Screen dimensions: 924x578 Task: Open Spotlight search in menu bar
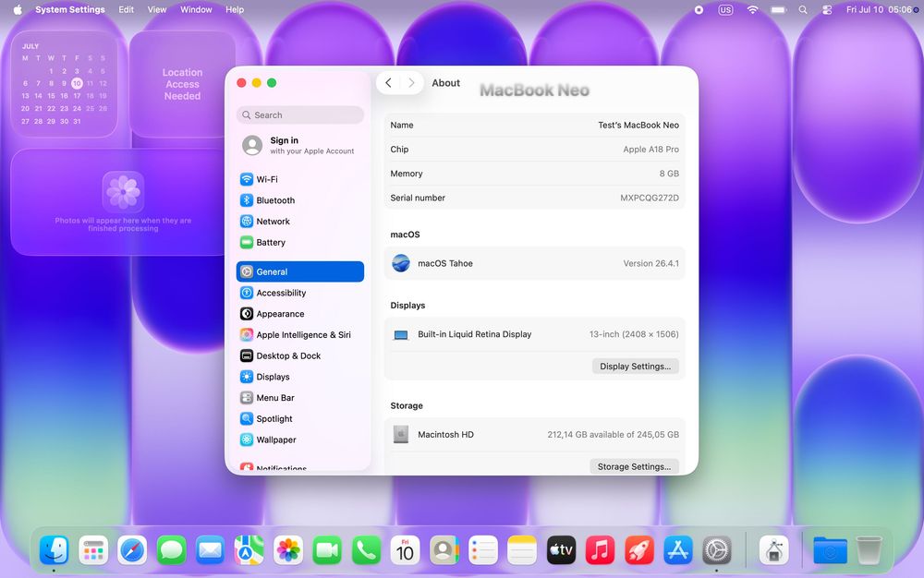coord(803,10)
